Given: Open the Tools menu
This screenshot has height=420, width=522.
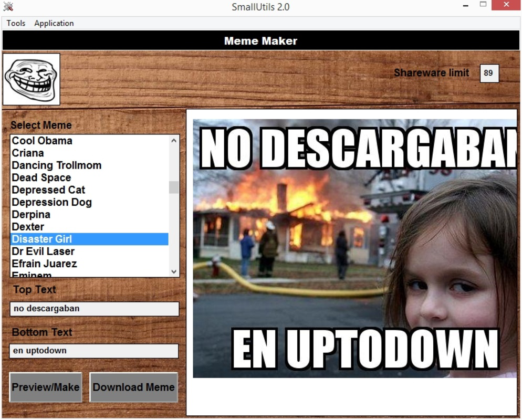Looking at the screenshot, I should [16, 23].
